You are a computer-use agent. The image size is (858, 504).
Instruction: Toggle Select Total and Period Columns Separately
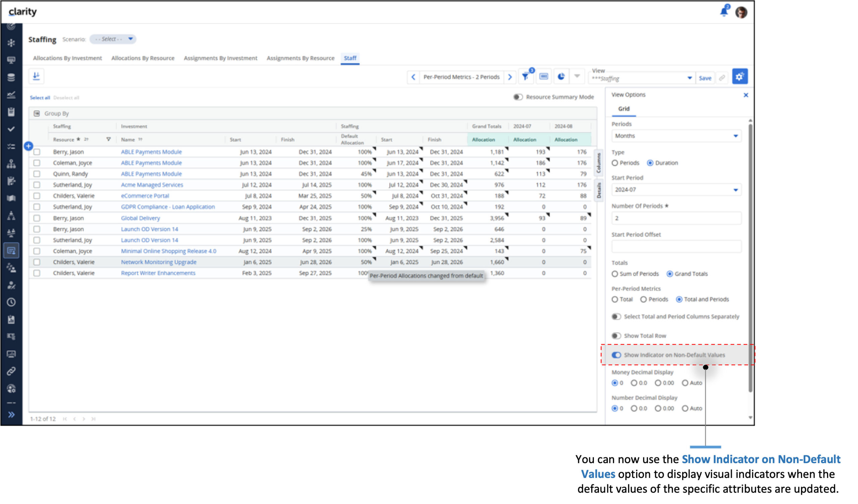pyautogui.click(x=616, y=317)
